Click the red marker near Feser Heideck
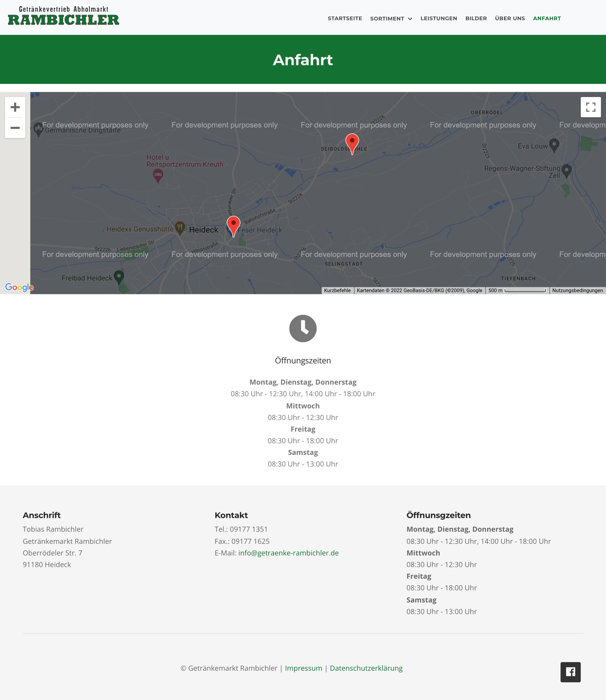The width and height of the screenshot is (606, 700). (x=233, y=226)
